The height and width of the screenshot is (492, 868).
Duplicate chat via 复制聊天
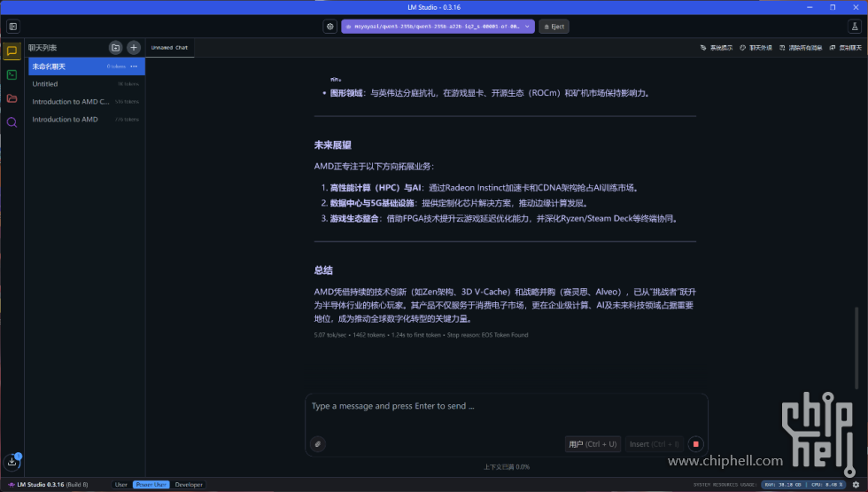(x=845, y=48)
